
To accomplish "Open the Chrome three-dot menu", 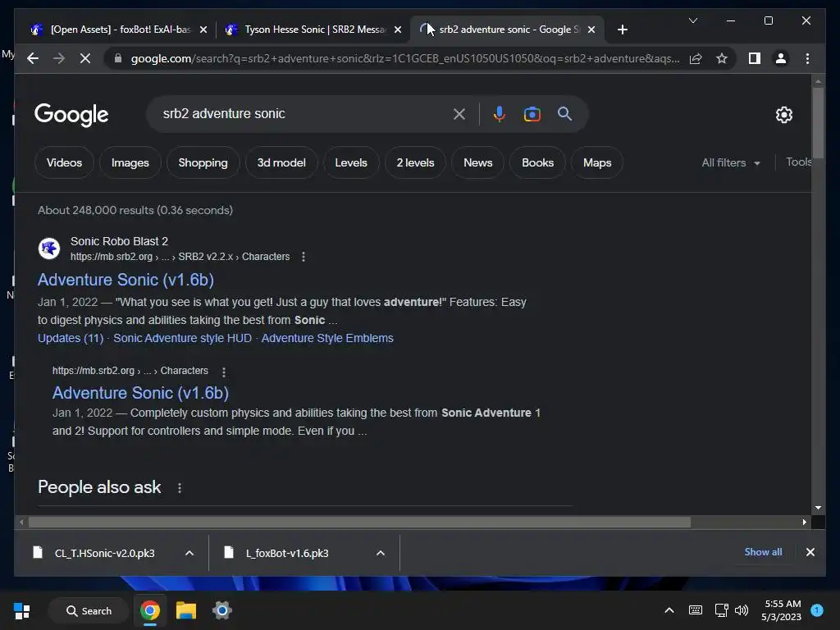I will tap(807, 58).
